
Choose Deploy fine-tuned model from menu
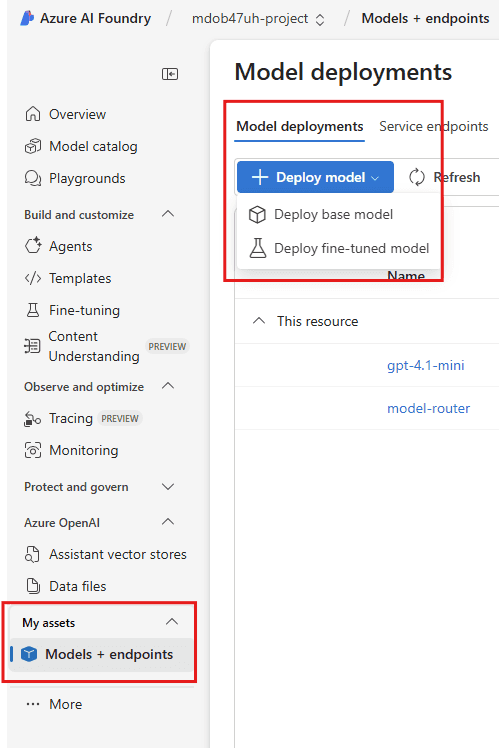click(338, 248)
